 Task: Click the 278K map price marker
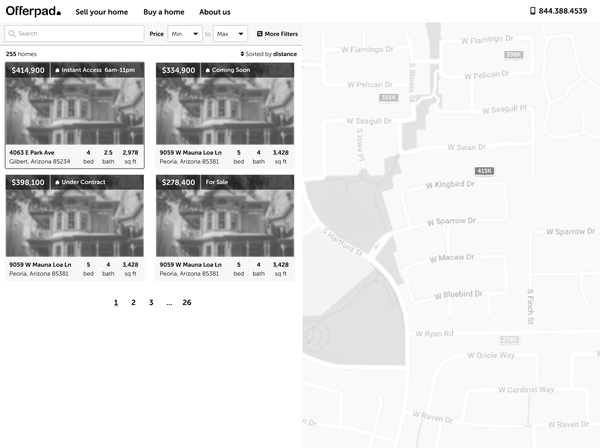pos(510,340)
